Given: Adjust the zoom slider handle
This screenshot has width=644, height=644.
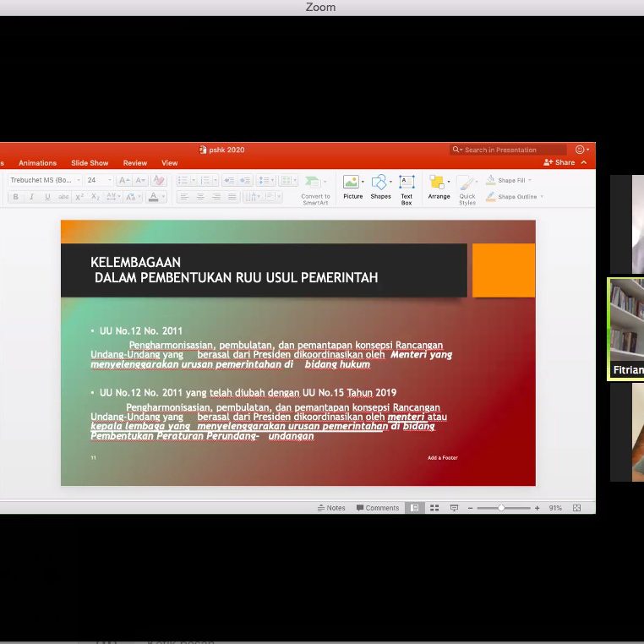Looking at the screenshot, I should click(x=501, y=508).
